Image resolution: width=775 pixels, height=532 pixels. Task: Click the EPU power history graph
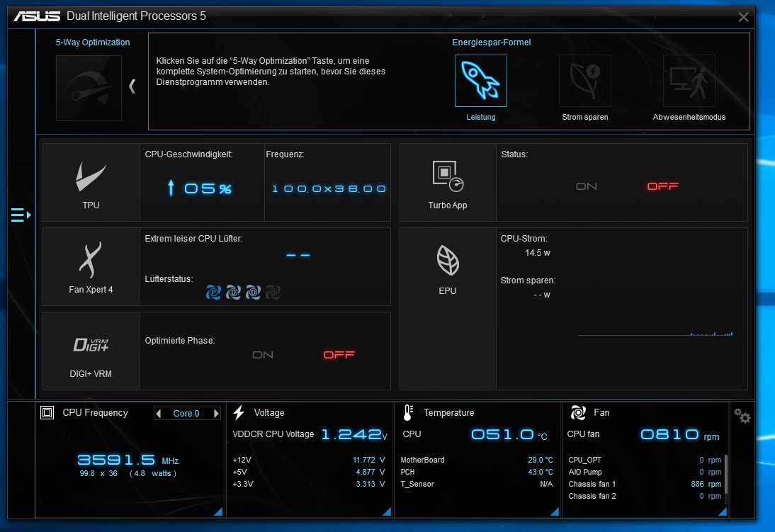pyautogui.click(x=655, y=334)
